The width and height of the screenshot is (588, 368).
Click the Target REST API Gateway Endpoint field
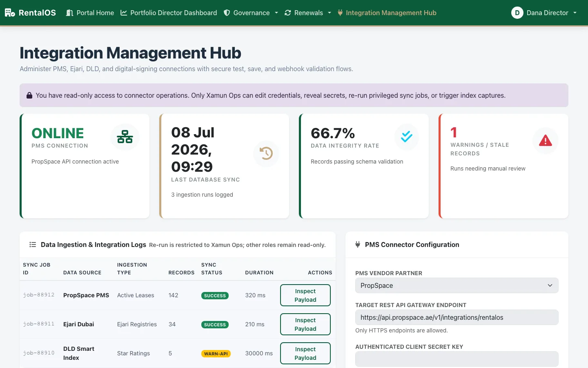[x=457, y=317]
